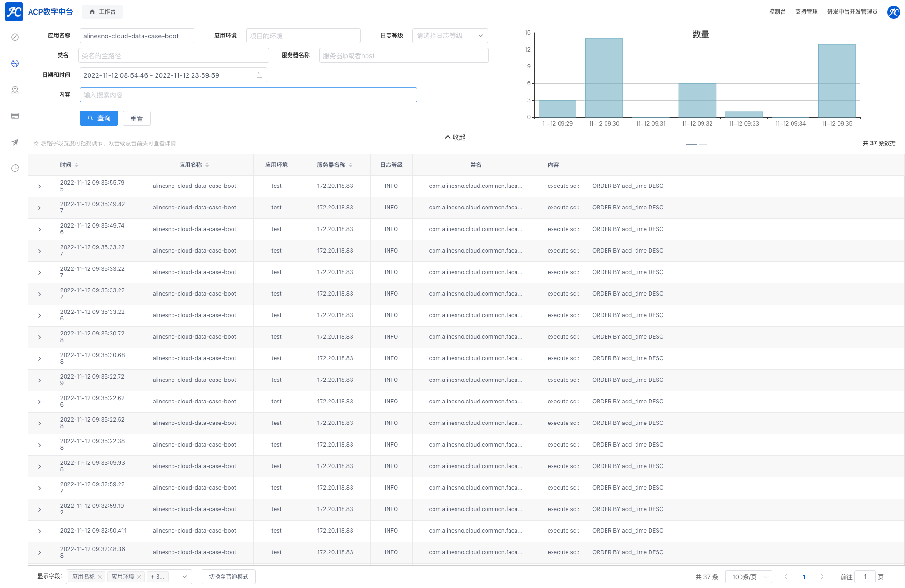Open the pie chart sidebar icon
Screen dimensions: 905x588
15,168
